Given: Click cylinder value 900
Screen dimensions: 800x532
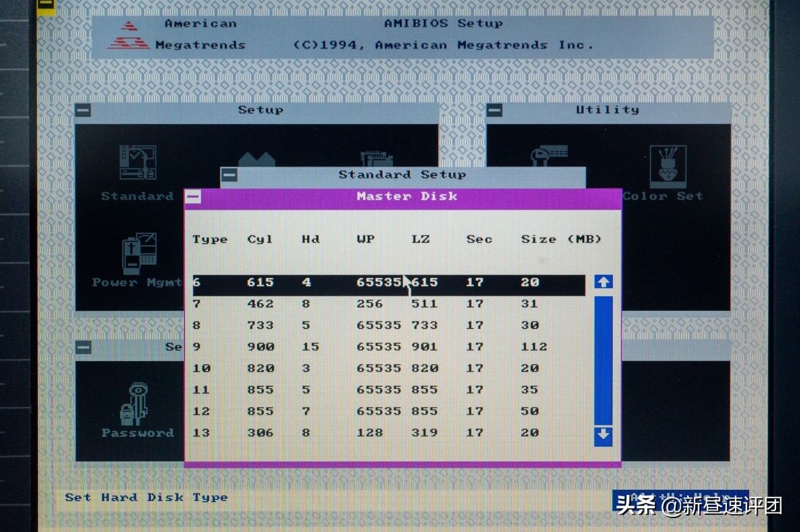Looking at the screenshot, I should coord(261,347).
